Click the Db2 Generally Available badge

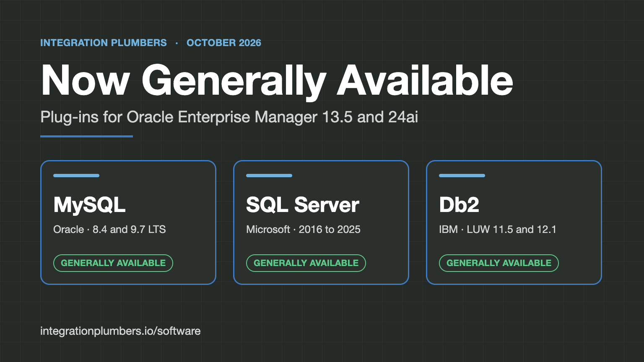(499, 263)
